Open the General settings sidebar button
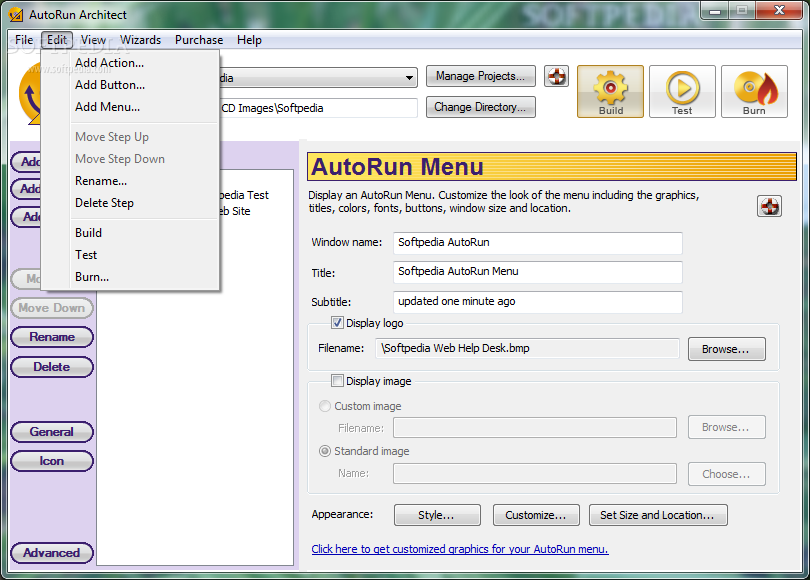The image size is (810, 580). pyautogui.click(x=52, y=432)
